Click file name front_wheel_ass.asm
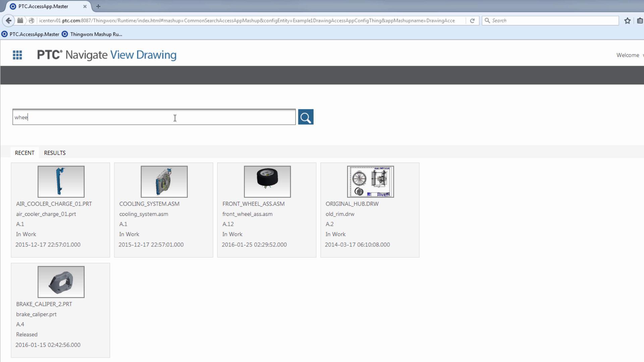The width and height of the screenshot is (644, 362). pyautogui.click(x=247, y=214)
